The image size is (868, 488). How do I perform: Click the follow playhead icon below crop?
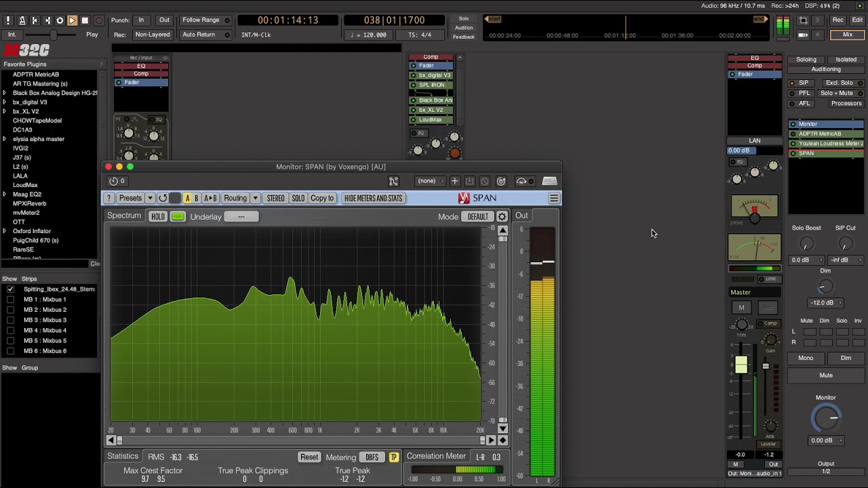tap(803, 35)
